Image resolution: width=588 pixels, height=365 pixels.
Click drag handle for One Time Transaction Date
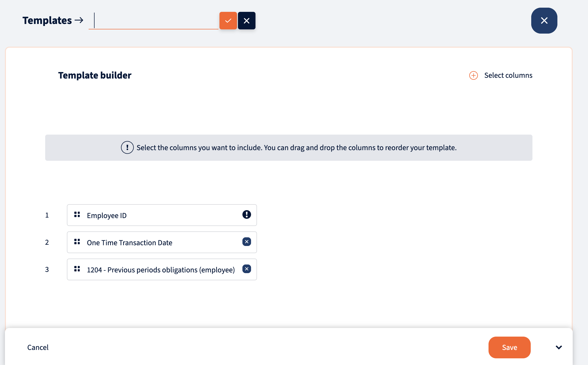click(x=77, y=242)
